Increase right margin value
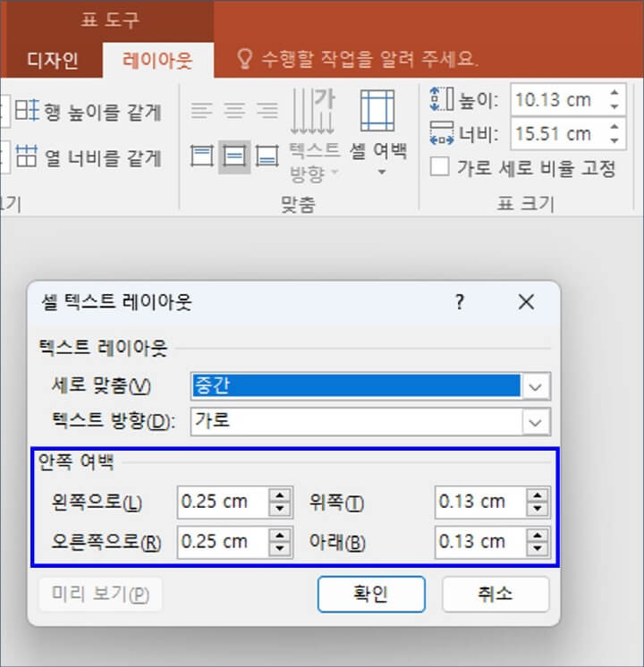The image size is (644, 667). coord(280,536)
